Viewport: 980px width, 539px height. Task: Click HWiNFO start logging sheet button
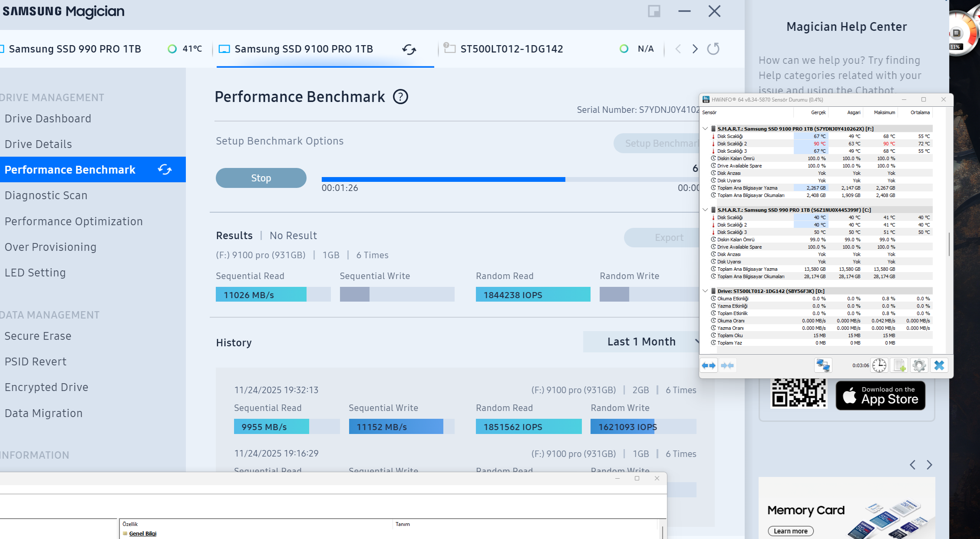click(x=900, y=365)
